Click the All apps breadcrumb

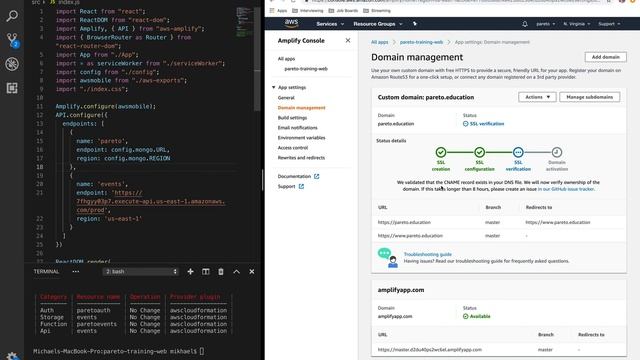(x=379, y=42)
